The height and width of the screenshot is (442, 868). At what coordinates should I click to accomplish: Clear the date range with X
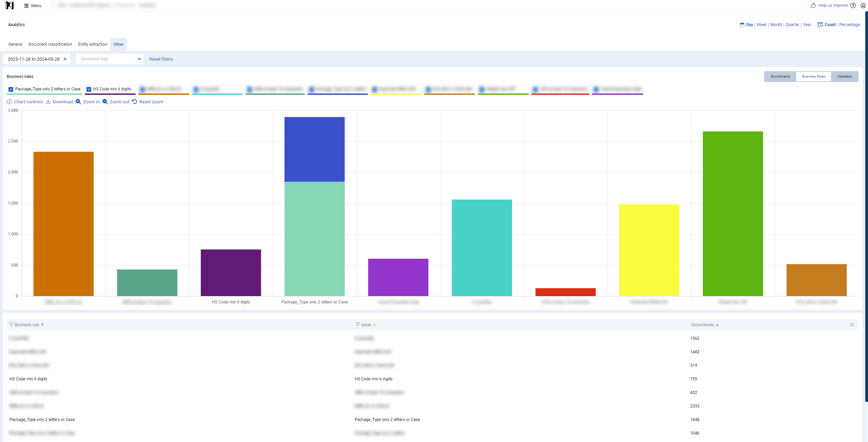point(65,59)
